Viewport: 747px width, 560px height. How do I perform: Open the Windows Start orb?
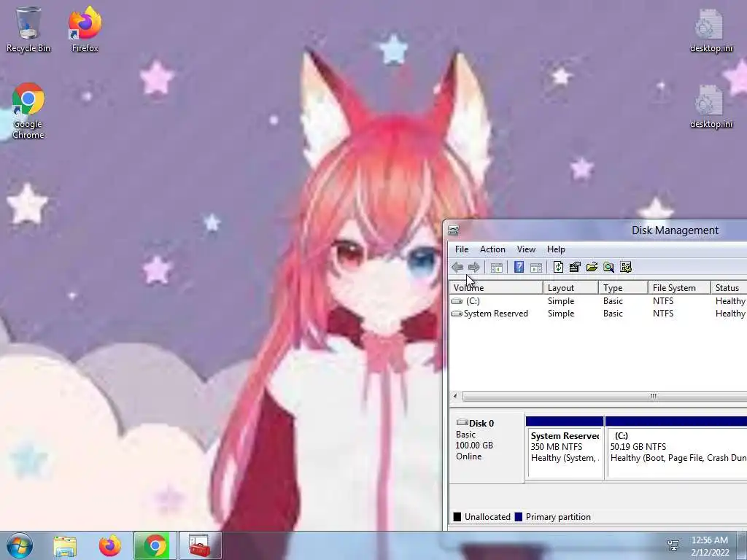tap(20, 545)
